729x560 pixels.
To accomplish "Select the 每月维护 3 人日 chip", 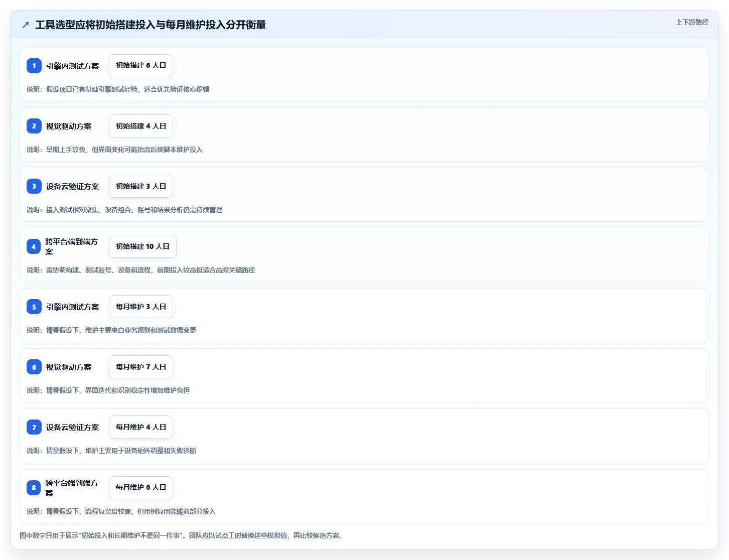I will [141, 307].
